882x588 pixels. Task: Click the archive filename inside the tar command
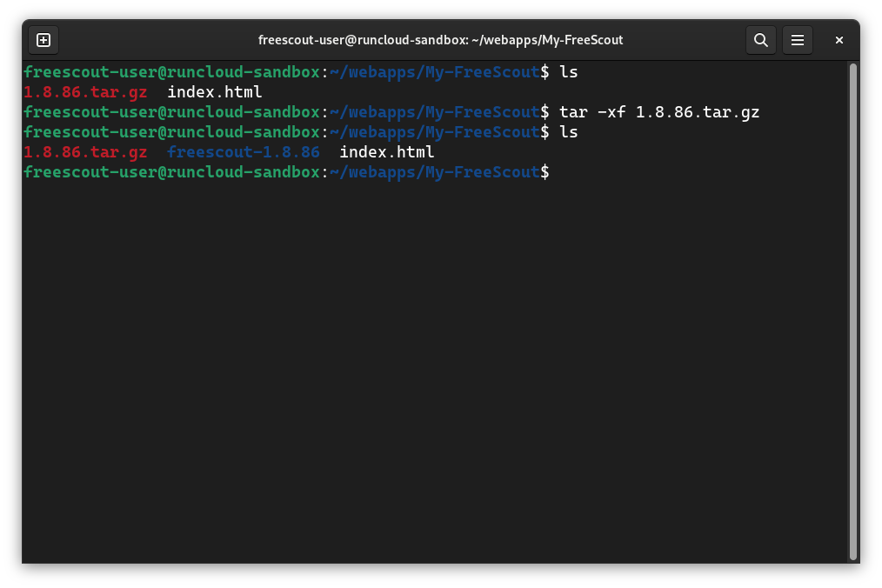(698, 112)
